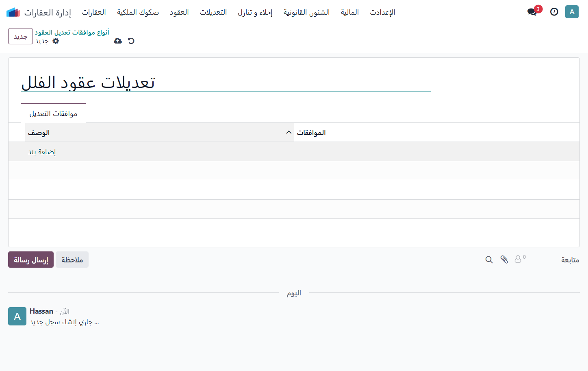This screenshot has height=371, width=588.
Task: Open the activities clock icon
Action: click(554, 12)
